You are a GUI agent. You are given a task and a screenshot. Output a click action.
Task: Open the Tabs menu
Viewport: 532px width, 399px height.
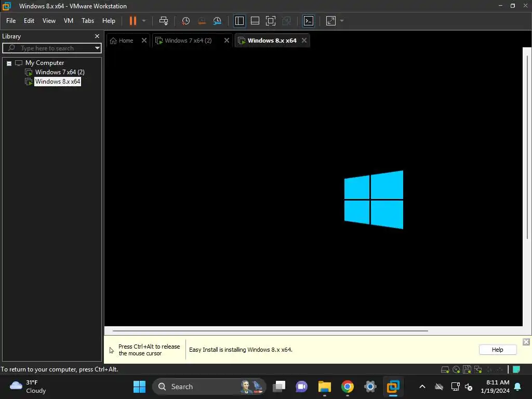(x=87, y=21)
